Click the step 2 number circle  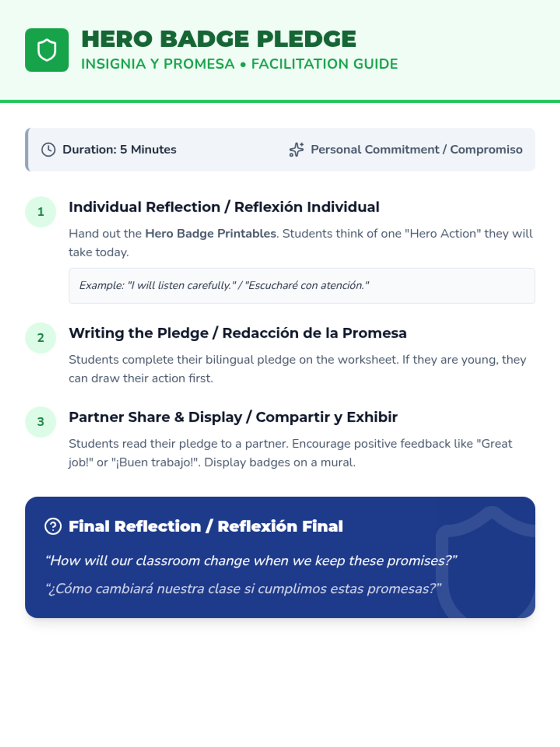click(x=41, y=338)
